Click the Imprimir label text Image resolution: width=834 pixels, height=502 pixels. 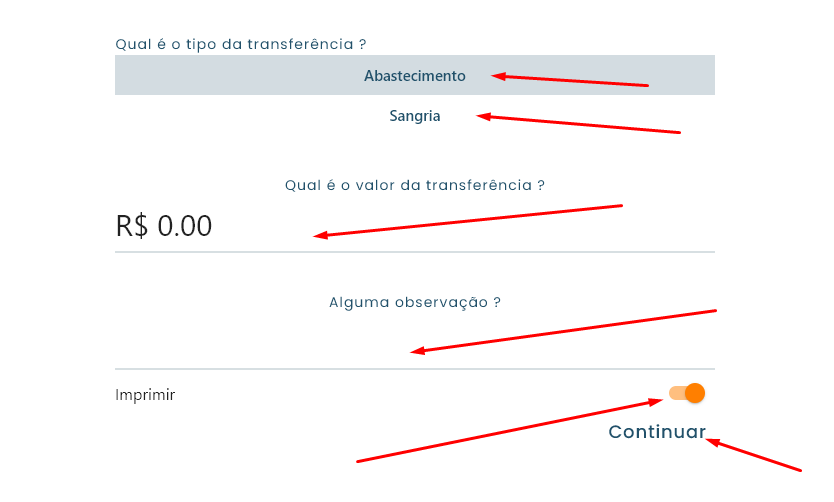(x=145, y=395)
